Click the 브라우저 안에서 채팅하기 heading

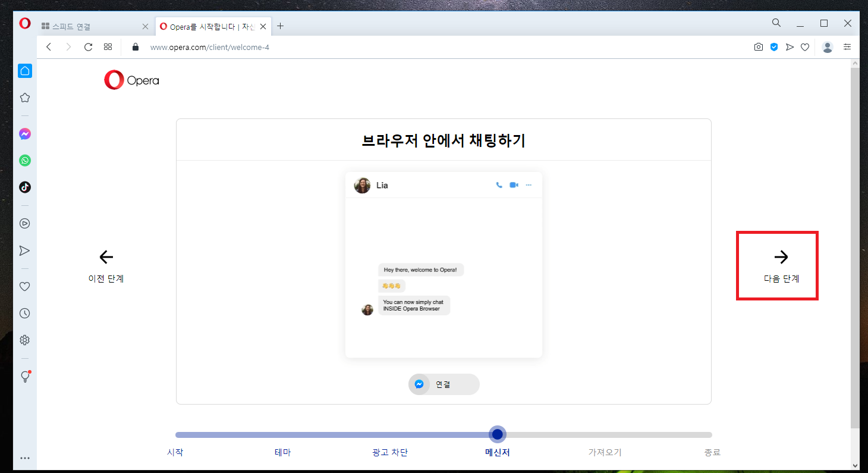[444, 141]
